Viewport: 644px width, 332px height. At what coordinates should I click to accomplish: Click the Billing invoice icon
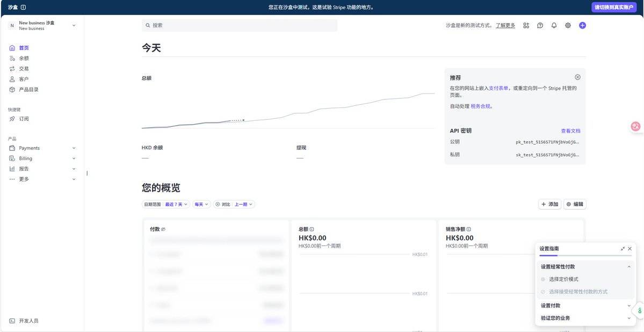(12, 158)
